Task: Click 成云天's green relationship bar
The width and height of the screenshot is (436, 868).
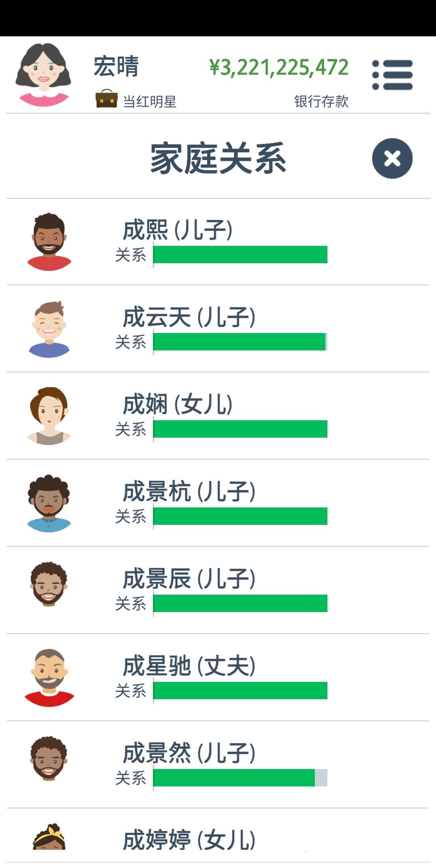Action: [240, 342]
